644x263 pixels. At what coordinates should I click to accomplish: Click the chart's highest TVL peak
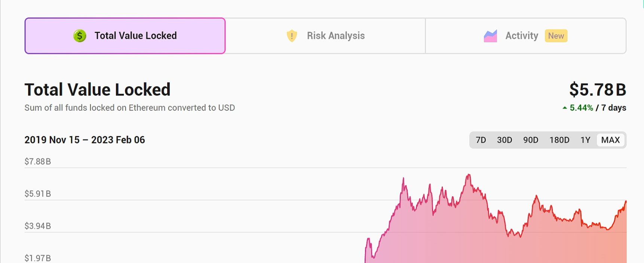coord(469,175)
